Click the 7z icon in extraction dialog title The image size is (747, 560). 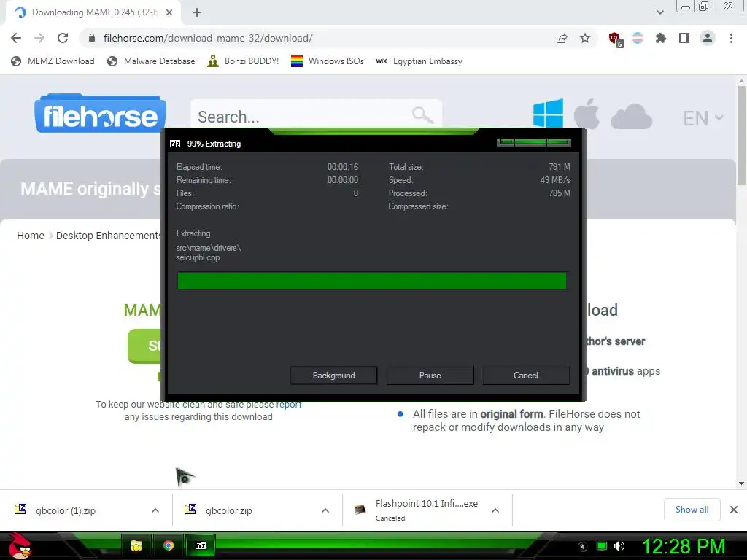[175, 144]
